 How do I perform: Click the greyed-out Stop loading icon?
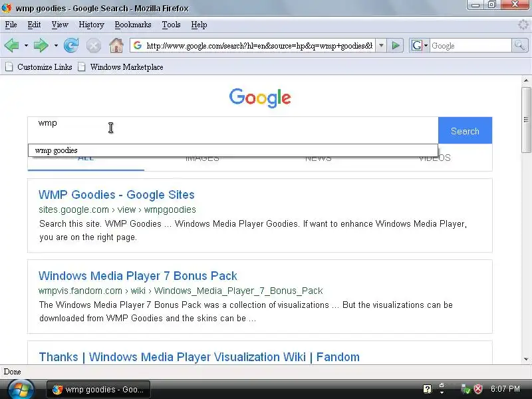point(94,45)
